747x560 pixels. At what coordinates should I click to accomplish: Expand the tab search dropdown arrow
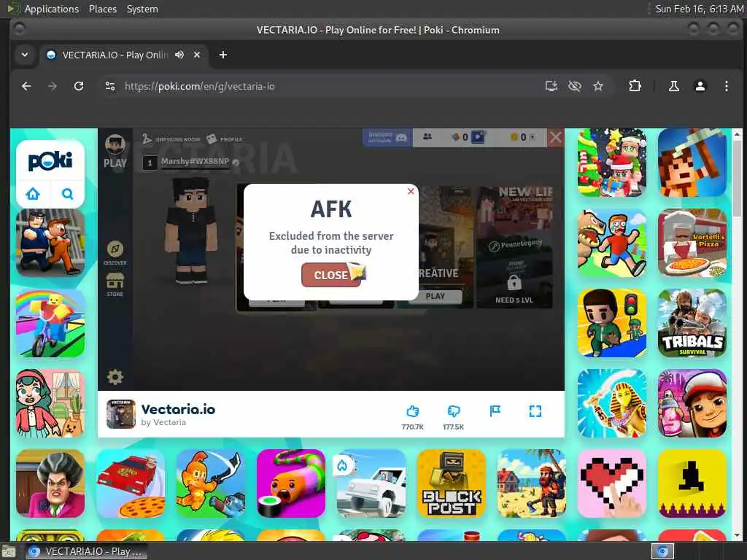tap(25, 55)
